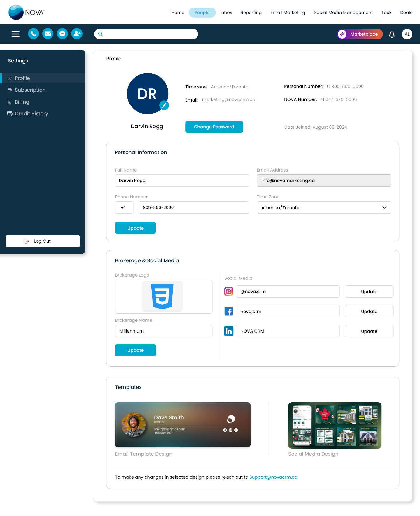Click the Full Name input field
Screen dimensions: 420x516
[182, 181]
